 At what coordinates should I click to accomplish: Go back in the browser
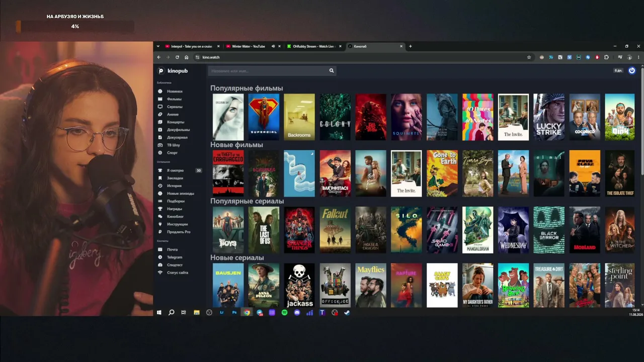159,57
